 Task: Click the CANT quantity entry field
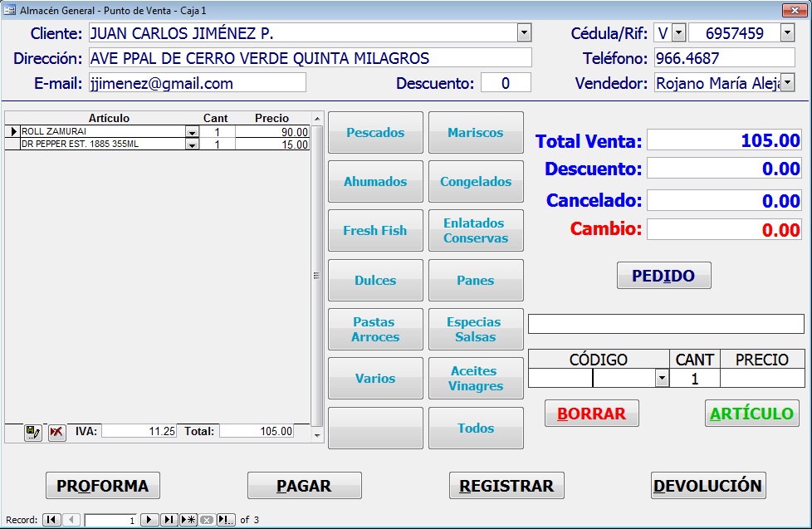694,378
